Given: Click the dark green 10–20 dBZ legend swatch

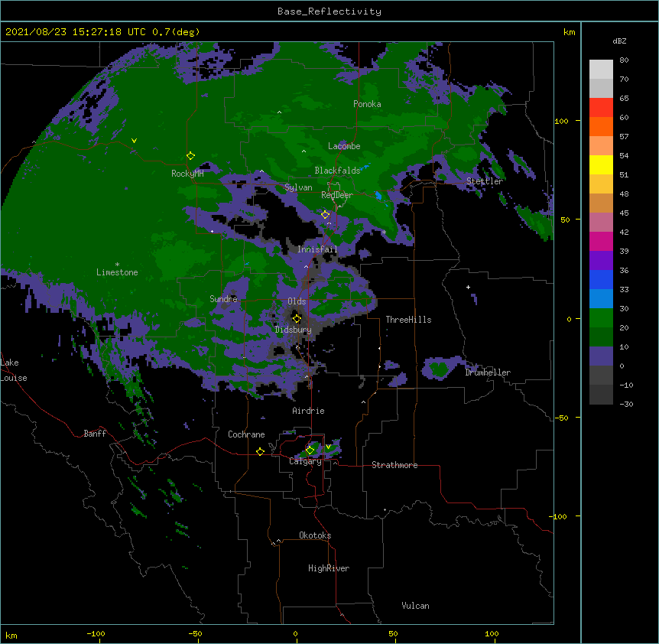Looking at the screenshot, I should tap(601, 337).
